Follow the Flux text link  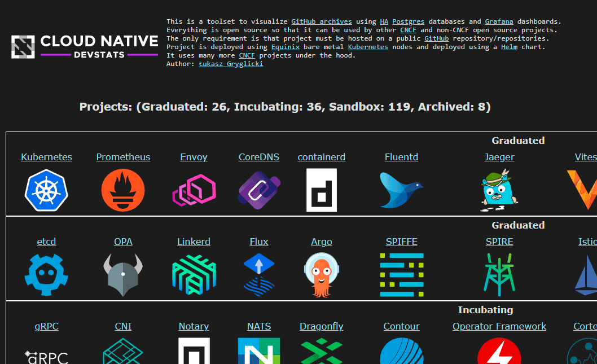(259, 242)
